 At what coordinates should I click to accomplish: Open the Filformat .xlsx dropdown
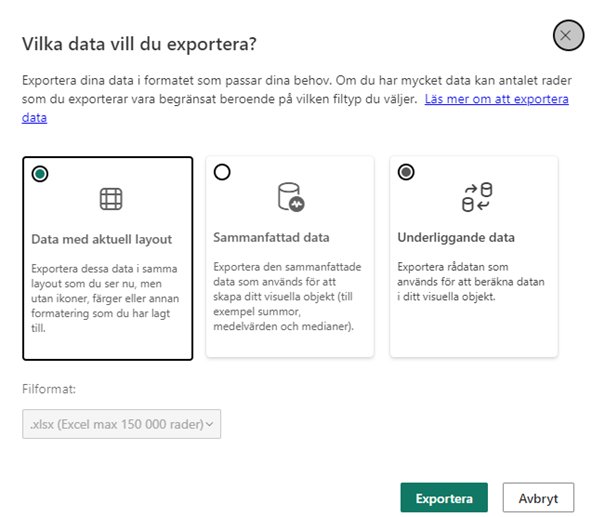click(120, 424)
